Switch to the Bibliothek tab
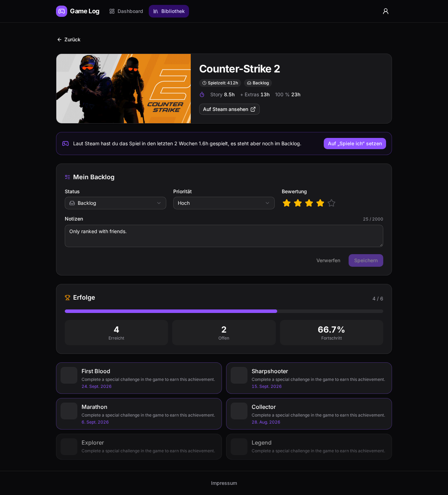Screen dimensions: 448x495 coord(169,11)
